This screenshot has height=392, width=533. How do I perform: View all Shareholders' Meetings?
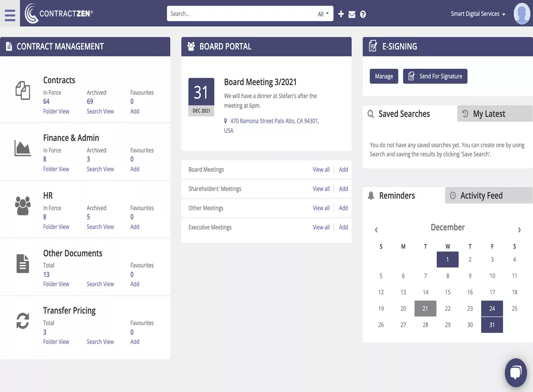(x=321, y=189)
